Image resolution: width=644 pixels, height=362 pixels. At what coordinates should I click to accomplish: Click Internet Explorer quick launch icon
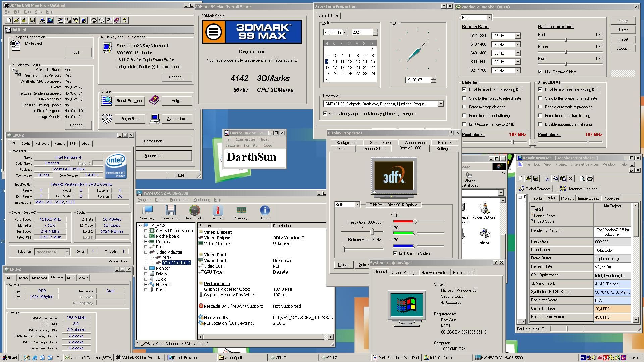point(35,358)
